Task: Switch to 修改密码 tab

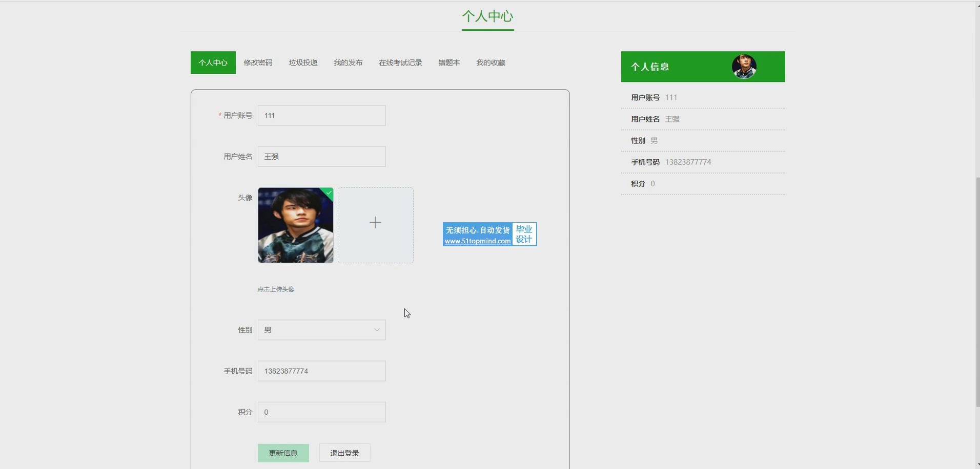Action: pos(258,62)
